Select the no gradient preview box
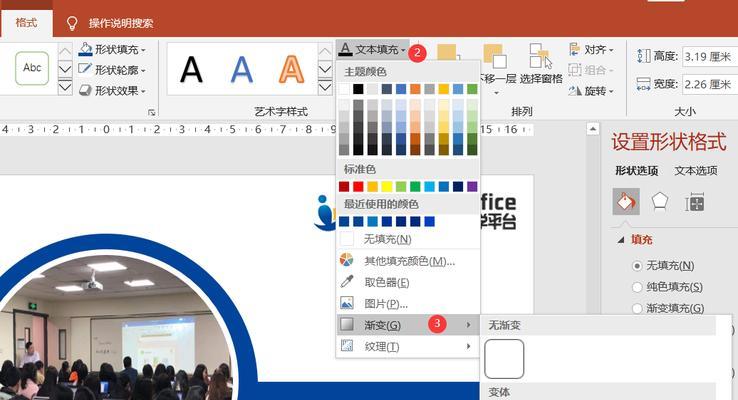738x400 pixels. pos(504,359)
